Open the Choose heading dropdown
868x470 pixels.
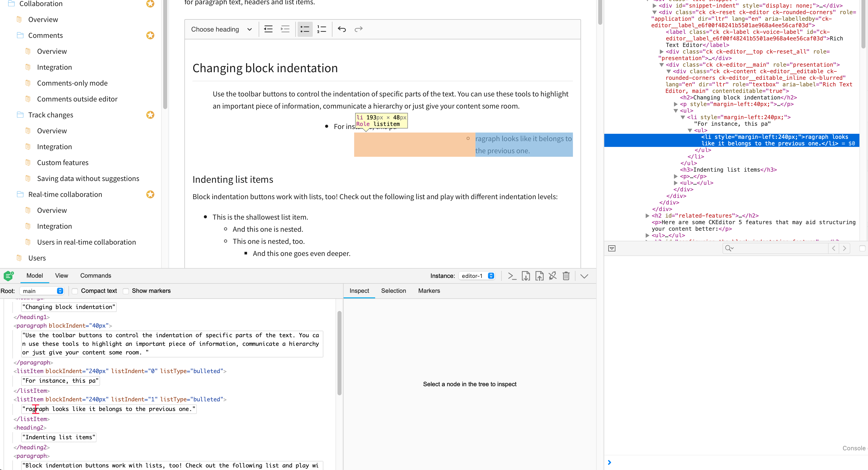(221, 29)
